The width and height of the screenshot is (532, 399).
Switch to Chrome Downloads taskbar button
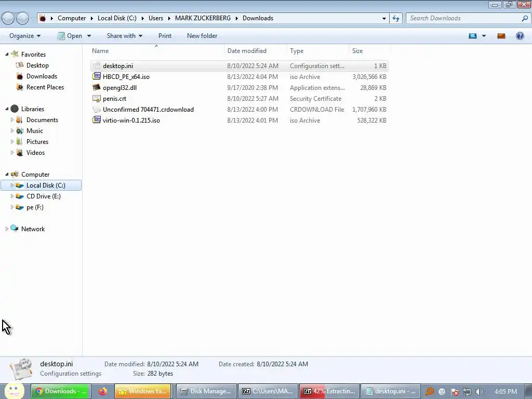61,391
